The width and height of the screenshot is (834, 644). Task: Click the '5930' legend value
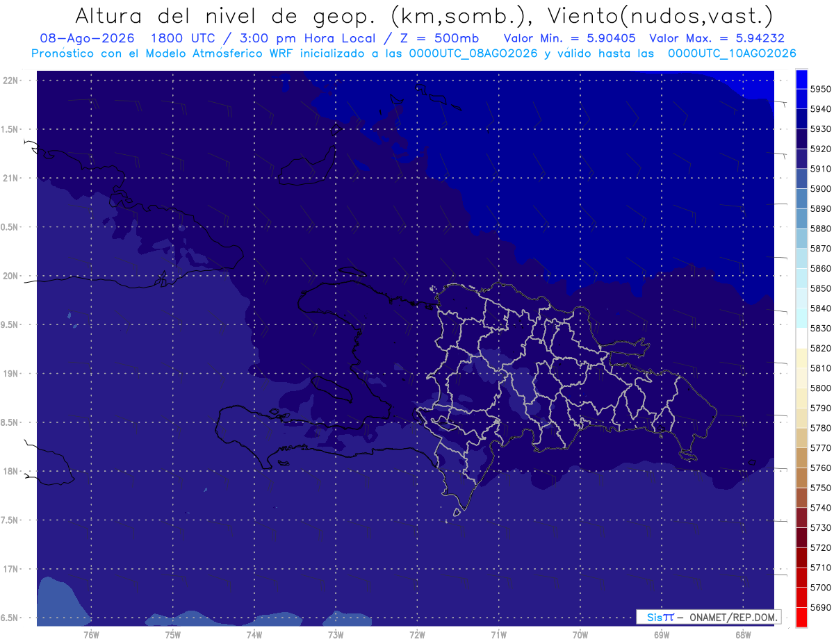tap(821, 129)
